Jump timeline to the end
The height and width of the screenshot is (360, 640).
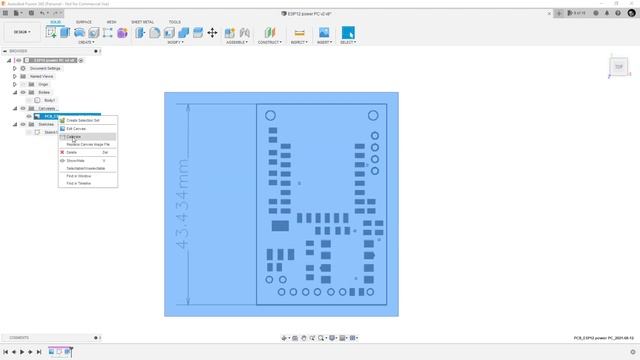pyautogui.click(x=39, y=352)
